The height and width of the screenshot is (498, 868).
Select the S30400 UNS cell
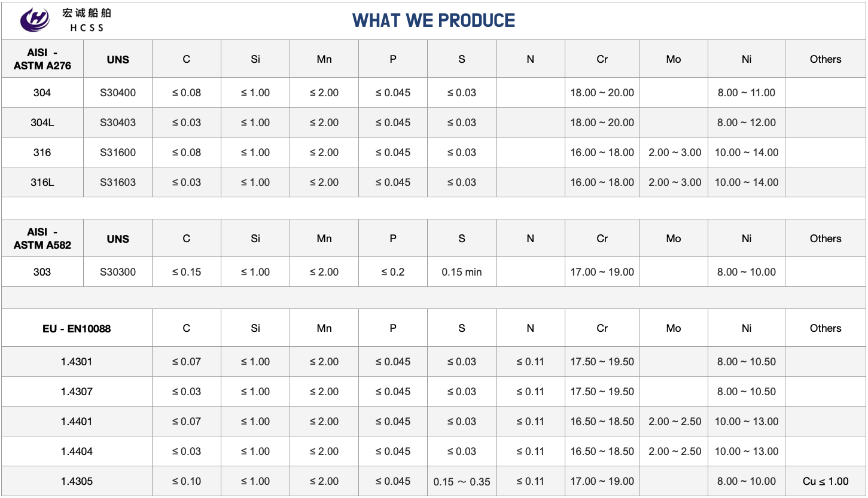(x=118, y=93)
